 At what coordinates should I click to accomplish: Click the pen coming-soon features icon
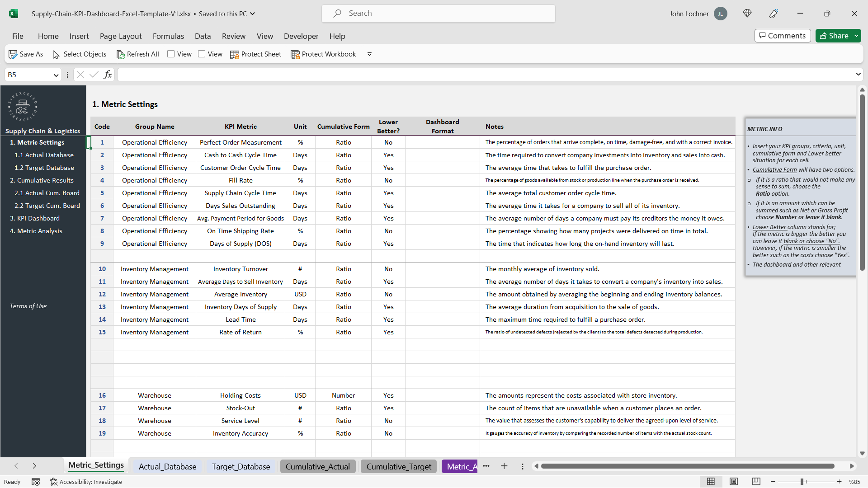pos(774,14)
